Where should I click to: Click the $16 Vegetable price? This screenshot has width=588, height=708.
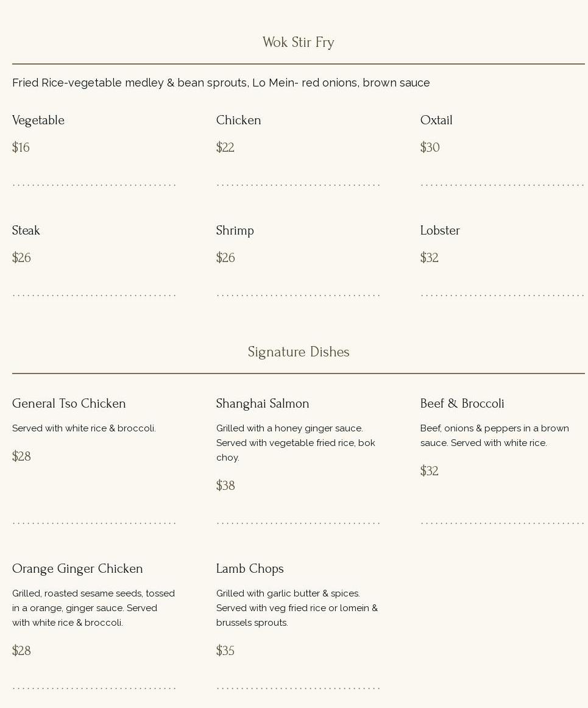click(x=21, y=147)
